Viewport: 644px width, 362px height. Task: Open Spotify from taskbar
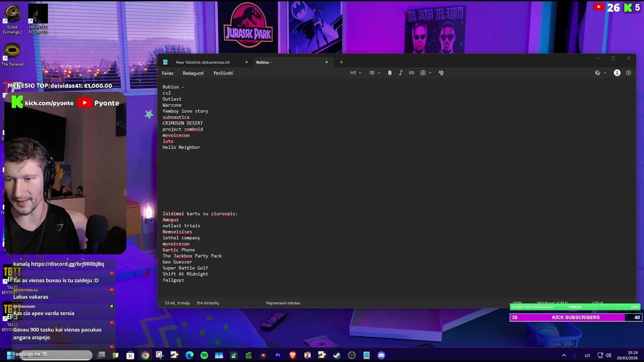pos(204,355)
